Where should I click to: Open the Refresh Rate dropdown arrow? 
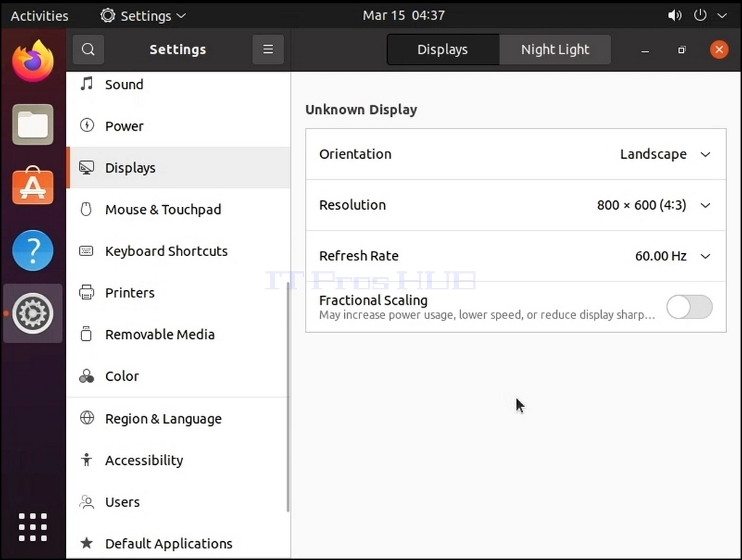(x=705, y=256)
